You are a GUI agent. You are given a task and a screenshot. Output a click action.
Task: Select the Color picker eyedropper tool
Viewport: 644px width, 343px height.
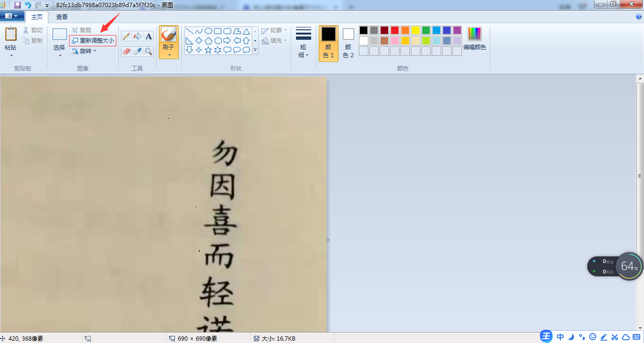138,51
